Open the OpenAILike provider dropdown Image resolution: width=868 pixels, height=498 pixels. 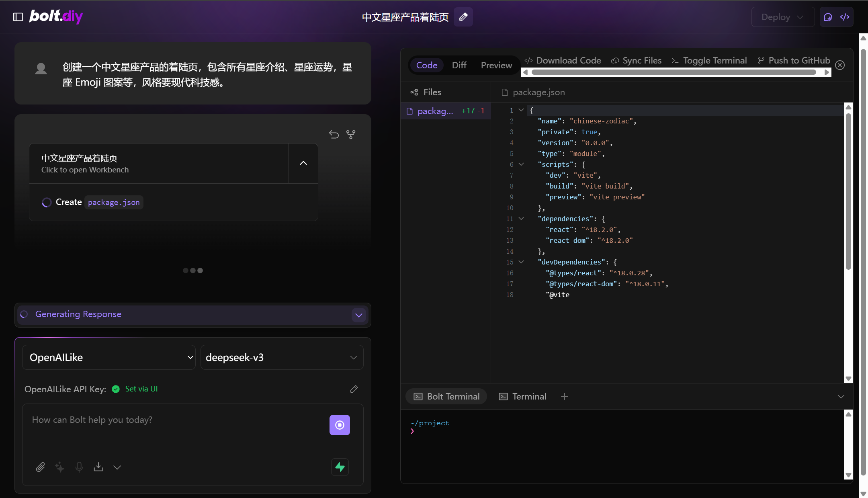point(109,357)
